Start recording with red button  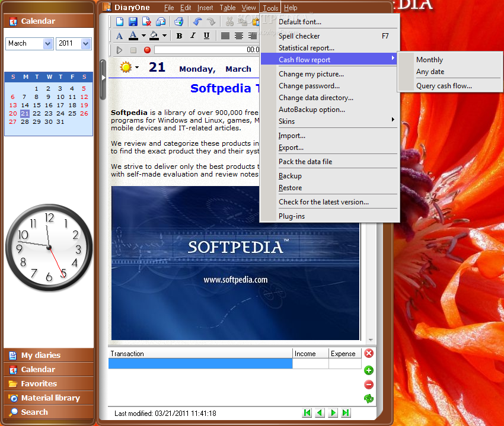pyautogui.click(x=147, y=50)
